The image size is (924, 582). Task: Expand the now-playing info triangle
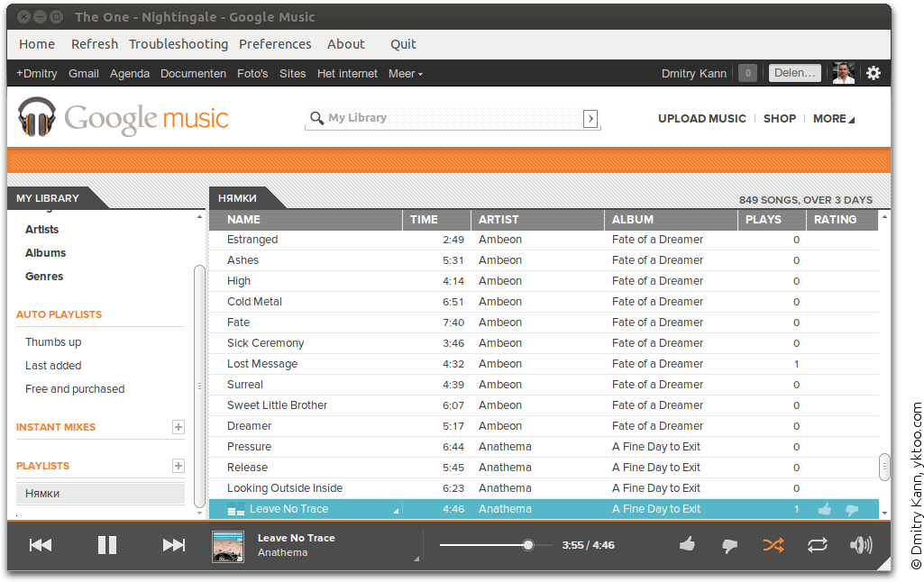(x=416, y=558)
